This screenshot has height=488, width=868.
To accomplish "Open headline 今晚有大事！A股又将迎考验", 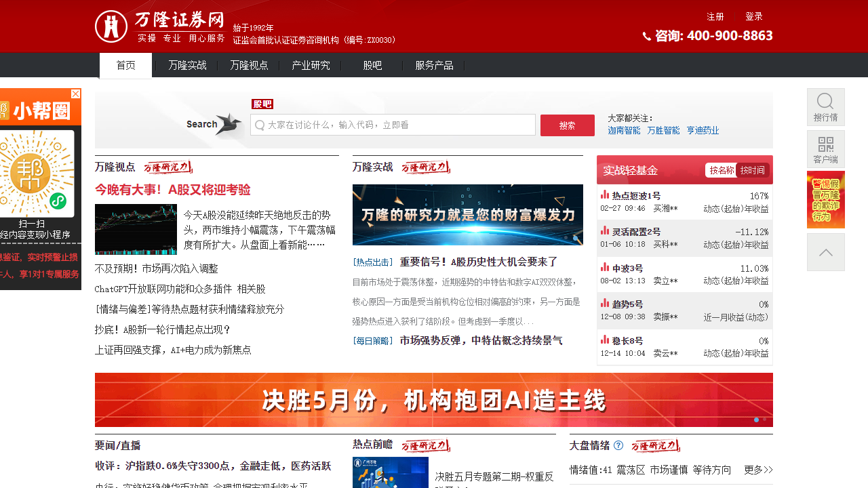I will [x=173, y=190].
